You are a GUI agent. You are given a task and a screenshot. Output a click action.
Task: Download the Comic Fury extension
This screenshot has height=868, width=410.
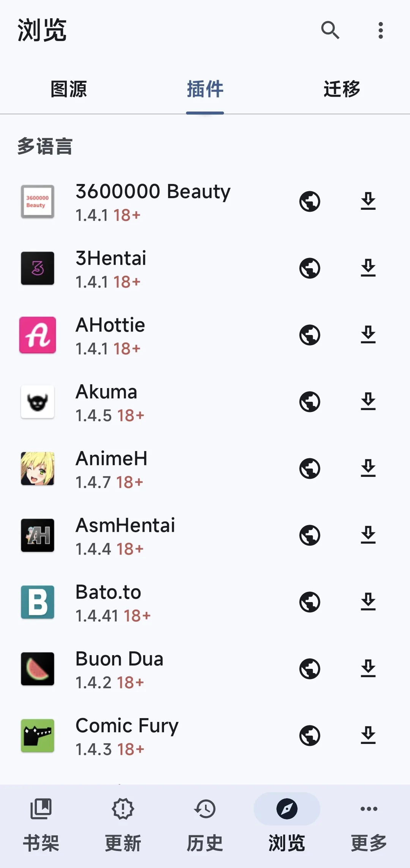[x=368, y=735]
